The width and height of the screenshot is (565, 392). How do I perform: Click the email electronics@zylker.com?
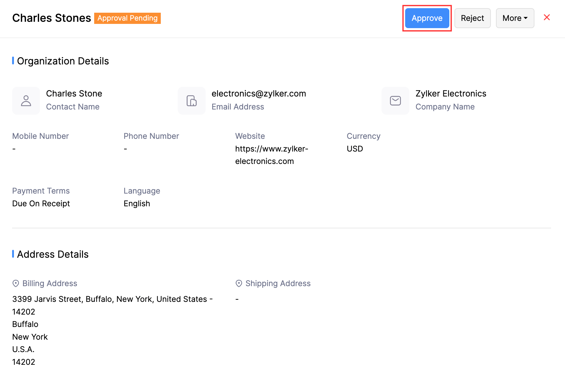click(259, 93)
